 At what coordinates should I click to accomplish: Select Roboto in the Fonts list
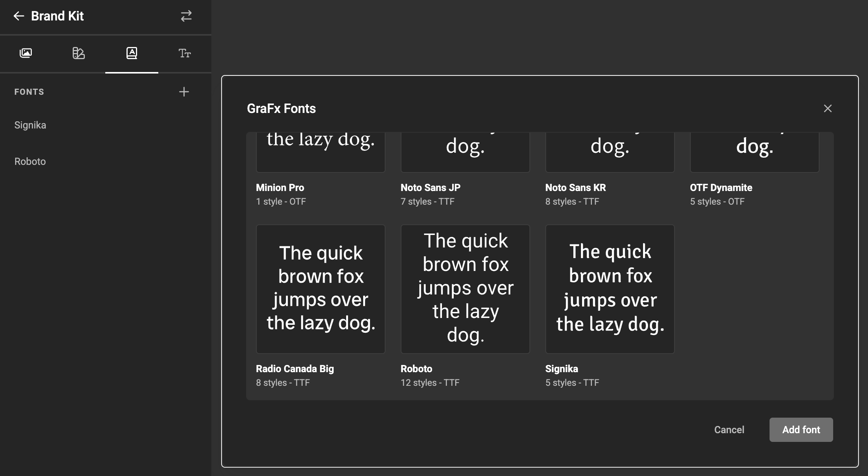point(30,161)
